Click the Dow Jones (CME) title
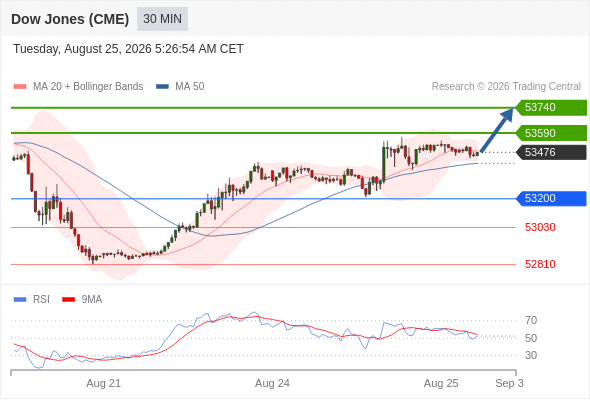This screenshot has width=590, height=400. 70,19
